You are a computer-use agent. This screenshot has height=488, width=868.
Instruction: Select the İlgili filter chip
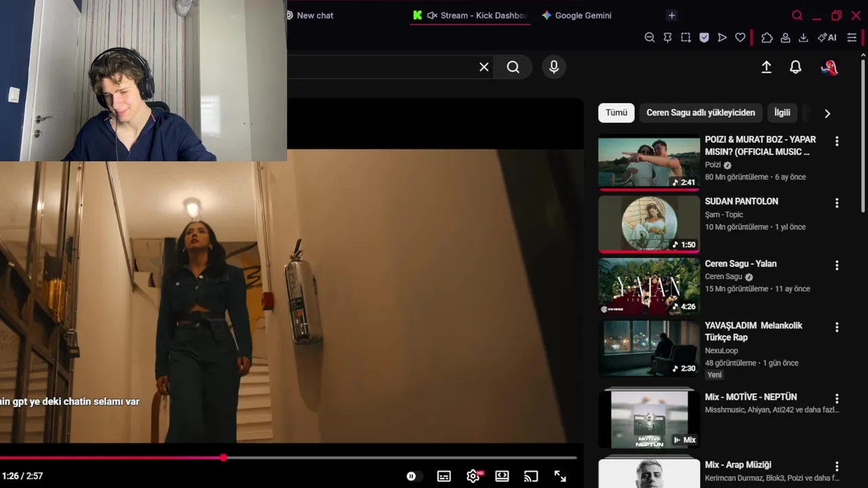[x=783, y=113]
